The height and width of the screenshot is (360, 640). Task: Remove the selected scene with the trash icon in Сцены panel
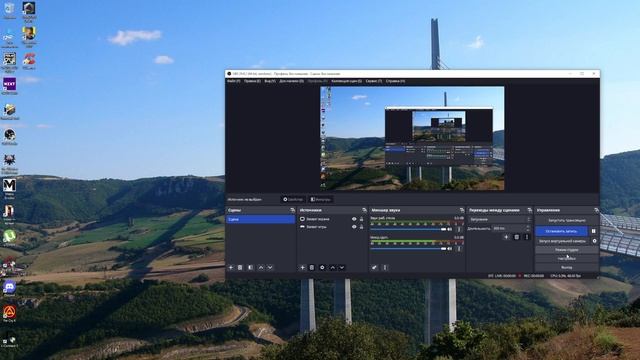240,268
